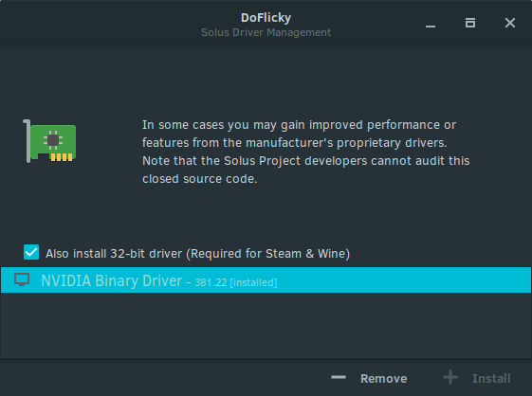
Task: Uncheck the 32-bit driver checkbox
Action: tap(31, 252)
